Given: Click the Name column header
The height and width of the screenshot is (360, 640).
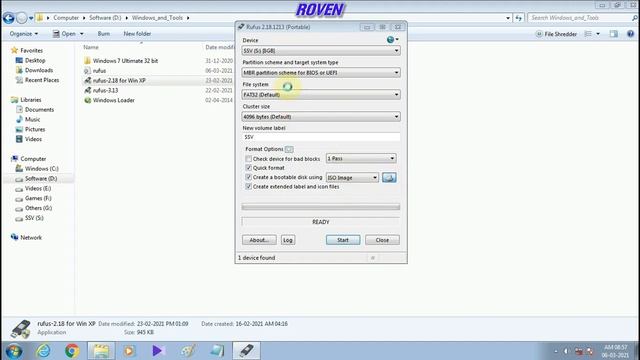Looking at the screenshot, I should tap(91, 47).
